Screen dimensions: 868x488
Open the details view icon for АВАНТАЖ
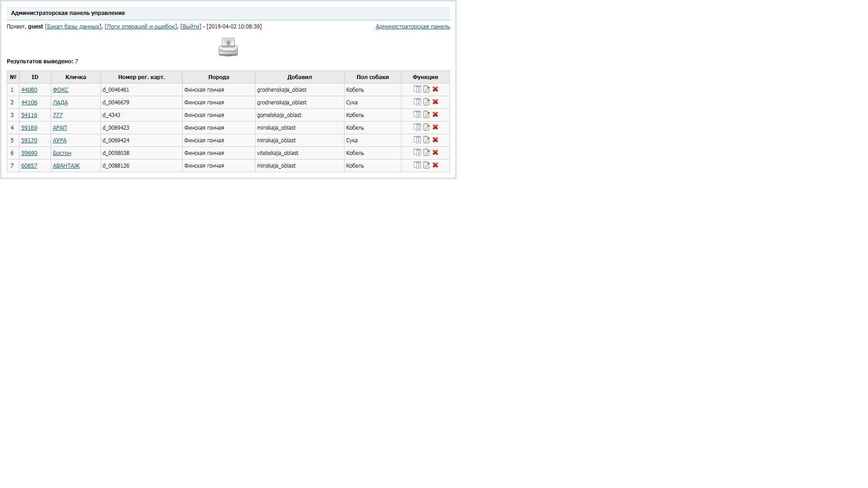pos(417,165)
